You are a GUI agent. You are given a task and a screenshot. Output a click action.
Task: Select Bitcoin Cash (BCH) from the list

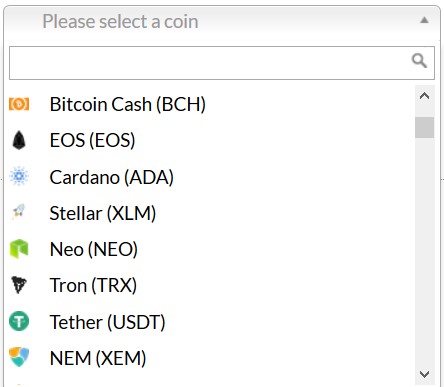[x=210, y=104]
